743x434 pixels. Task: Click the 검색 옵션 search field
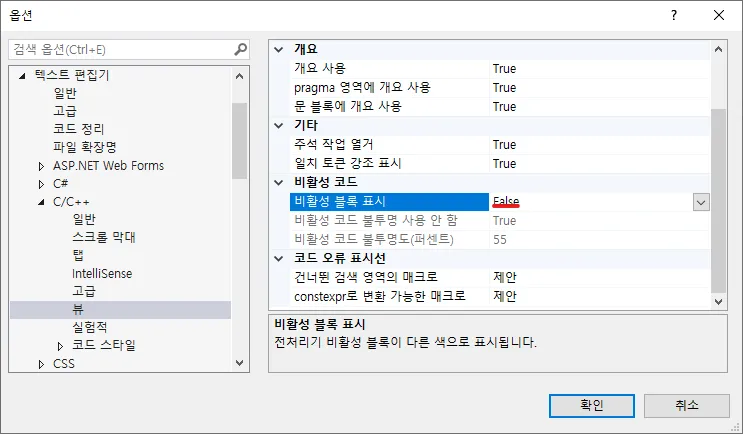point(120,49)
